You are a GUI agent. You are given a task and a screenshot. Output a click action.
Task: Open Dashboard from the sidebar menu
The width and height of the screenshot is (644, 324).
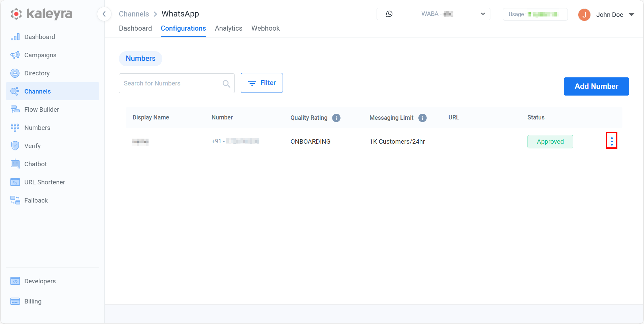53,37
